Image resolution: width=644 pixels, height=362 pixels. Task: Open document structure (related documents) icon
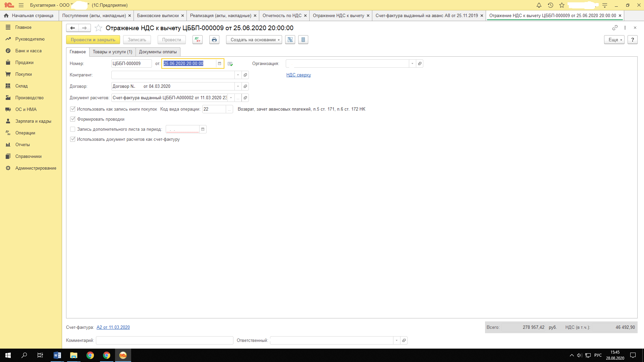click(290, 40)
